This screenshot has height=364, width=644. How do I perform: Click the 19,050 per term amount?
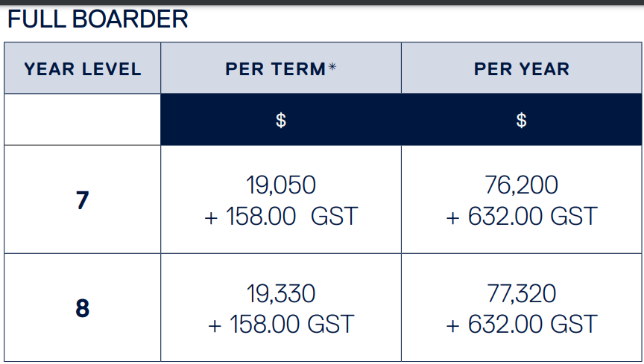[281, 185]
